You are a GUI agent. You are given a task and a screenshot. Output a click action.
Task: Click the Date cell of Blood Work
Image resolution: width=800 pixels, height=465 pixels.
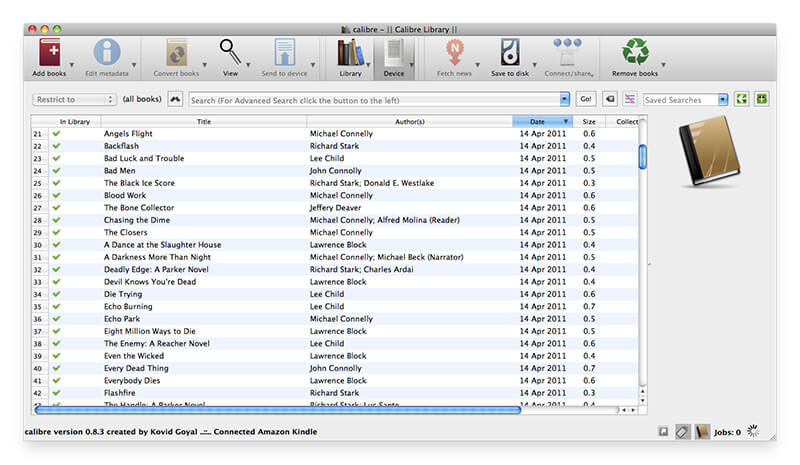pyautogui.click(x=543, y=195)
